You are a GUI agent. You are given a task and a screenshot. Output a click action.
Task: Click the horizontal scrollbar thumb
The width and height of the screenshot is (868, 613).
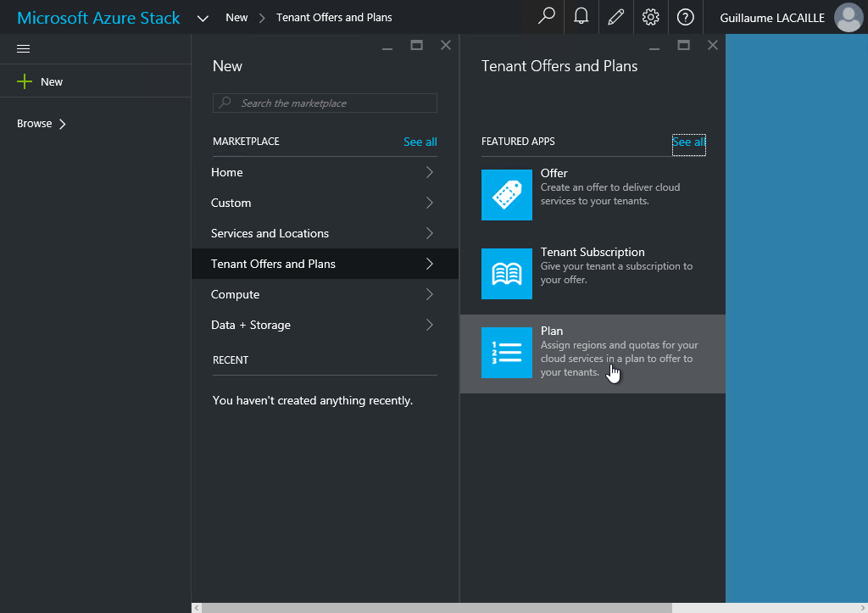point(437,607)
